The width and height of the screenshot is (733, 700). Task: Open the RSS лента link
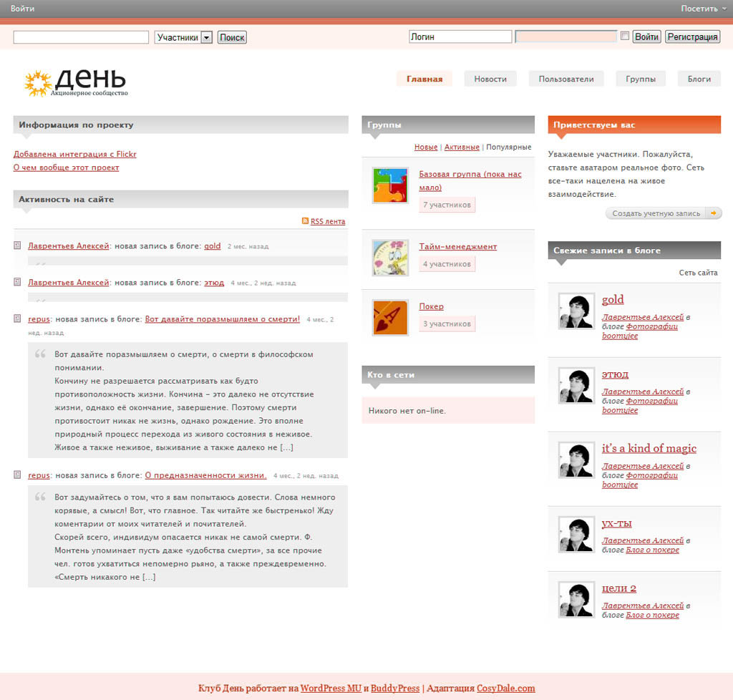click(x=328, y=221)
